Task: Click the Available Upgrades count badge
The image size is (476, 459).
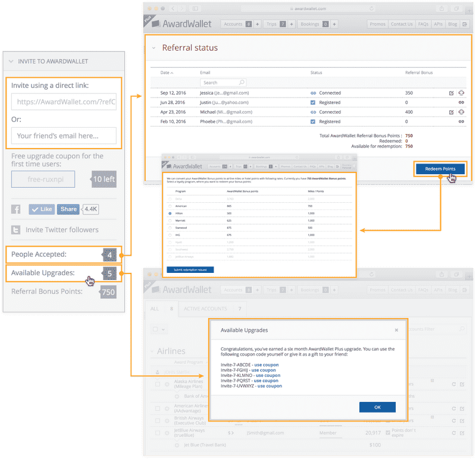Action: click(109, 273)
